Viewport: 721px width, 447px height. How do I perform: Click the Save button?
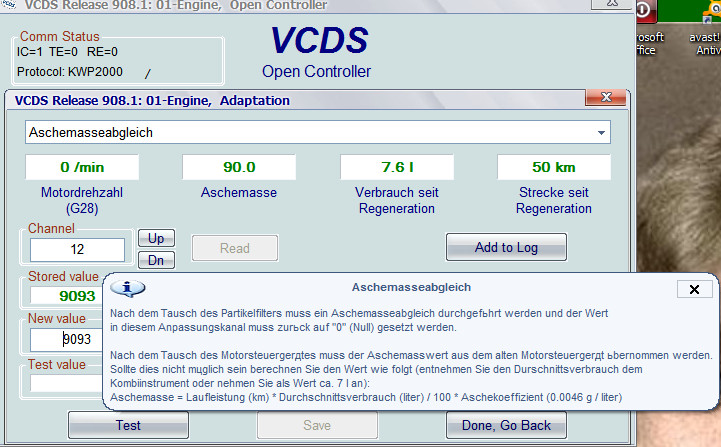click(317, 425)
